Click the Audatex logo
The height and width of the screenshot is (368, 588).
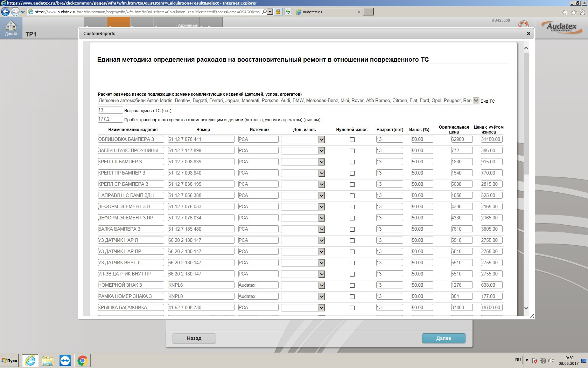tap(561, 27)
